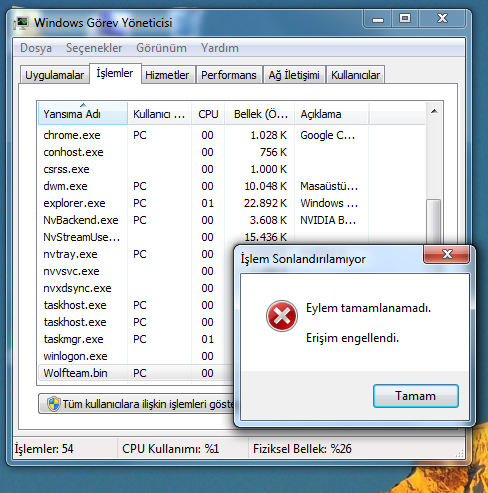The height and width of the screenshot is (493, 488).
Task: Click the NVIDIA B... description cell
Action: tap(328, 220)
